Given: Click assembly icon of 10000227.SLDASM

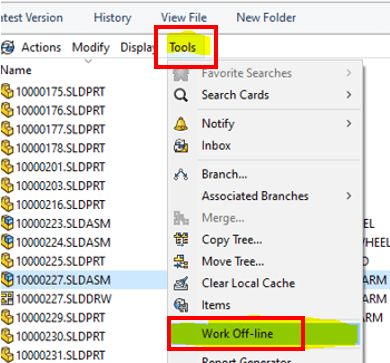Looking at the screenshot, I should click(7, 280).
